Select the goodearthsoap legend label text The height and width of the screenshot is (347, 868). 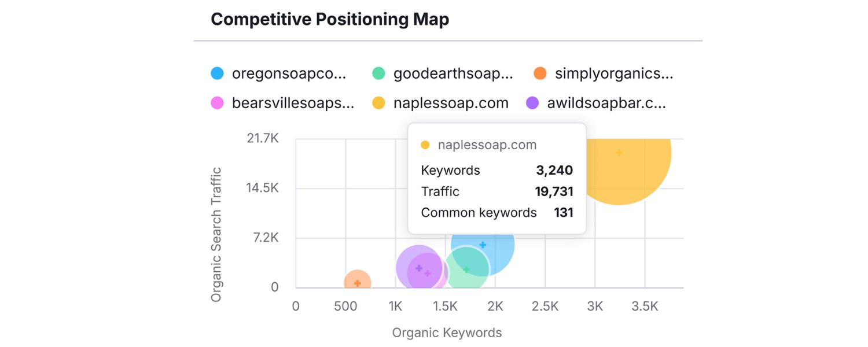pos(453,73)
